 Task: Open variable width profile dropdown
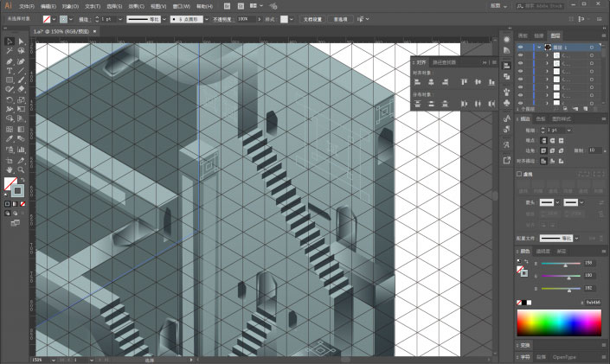[164, 19]
